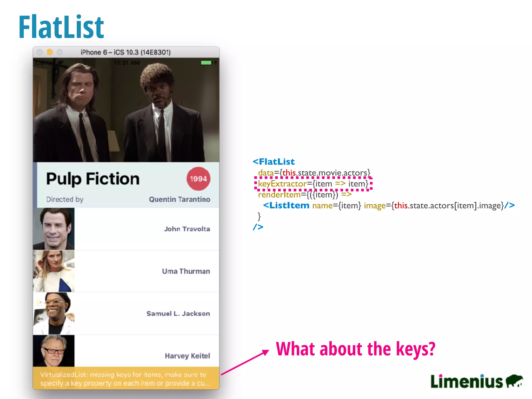The height and width of the screenshot is (399, 532).
Task: Click the gray zoom window button
Action: [60, 52]
